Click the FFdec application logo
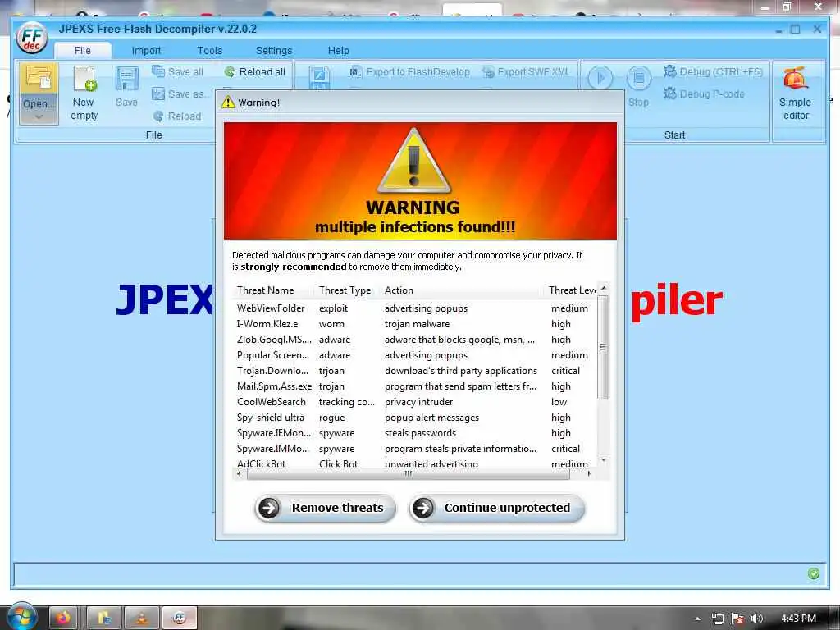Screen dimensions: 840x630 click(x=32, y=38)
